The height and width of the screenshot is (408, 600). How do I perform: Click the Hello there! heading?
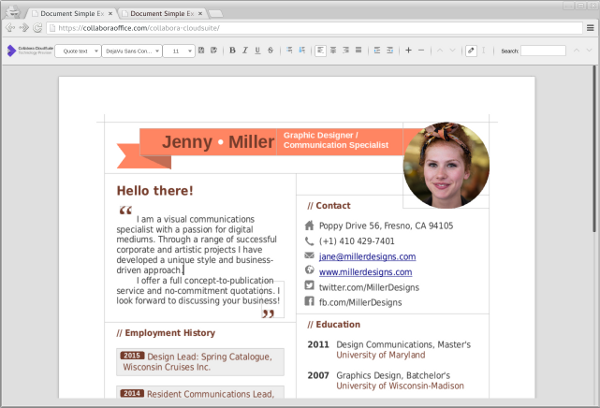click(x=155, y=191)
